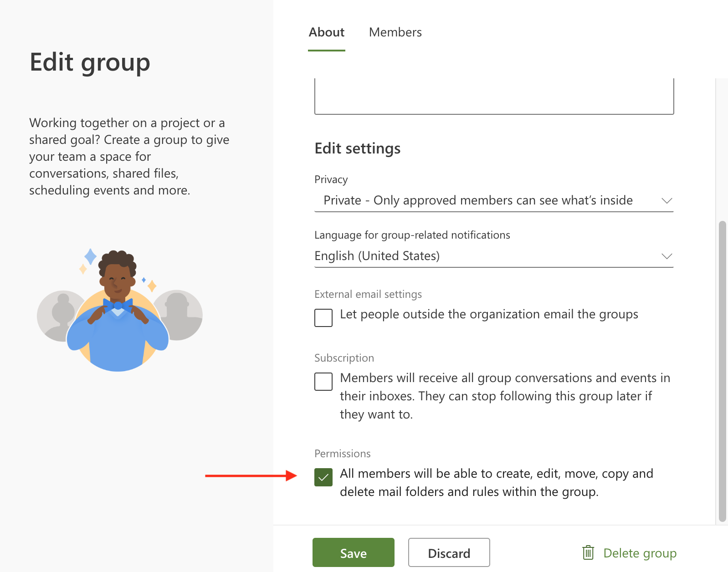Switch to the Members tab

coord(395,32)
